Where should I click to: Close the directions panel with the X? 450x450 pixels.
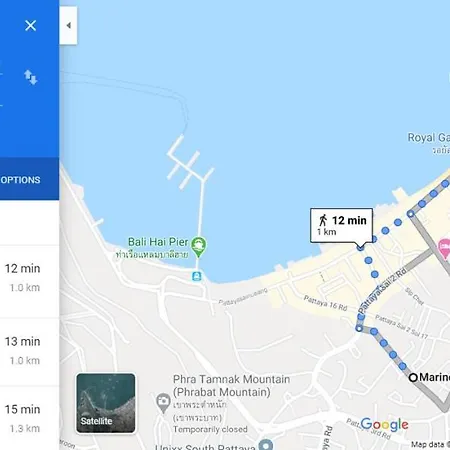pos(30,25)
